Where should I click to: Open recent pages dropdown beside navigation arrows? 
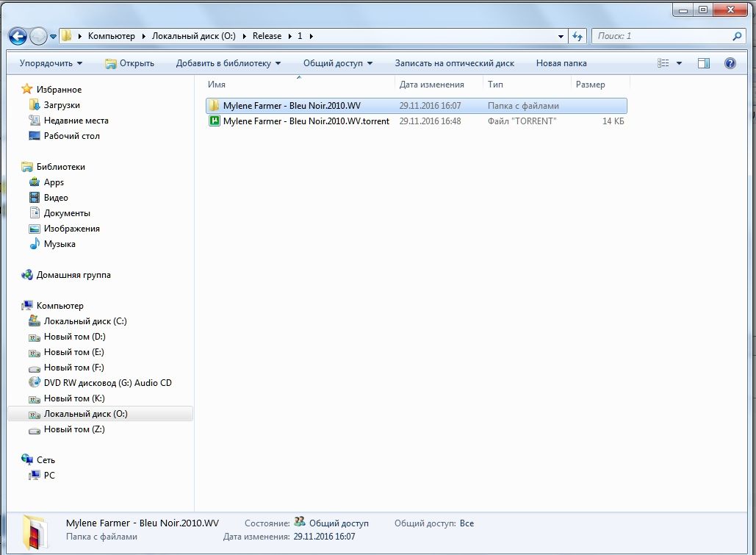[53, 37]
